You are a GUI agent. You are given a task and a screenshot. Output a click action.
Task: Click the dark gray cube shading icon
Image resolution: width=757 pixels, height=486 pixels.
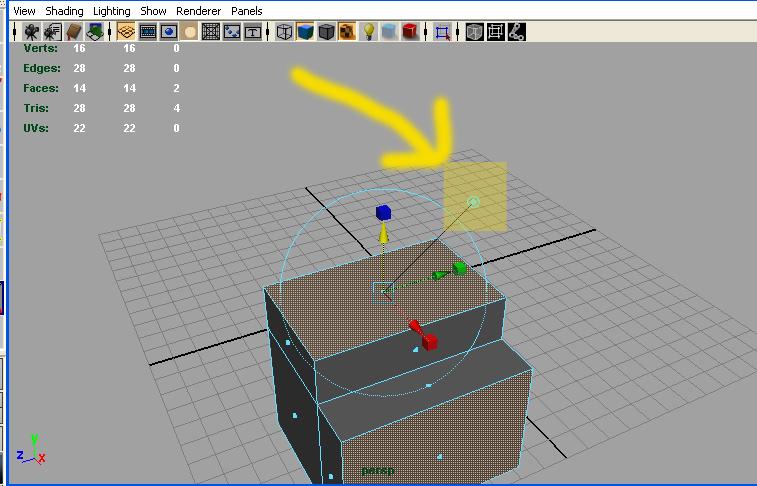[x=327, y=32]
